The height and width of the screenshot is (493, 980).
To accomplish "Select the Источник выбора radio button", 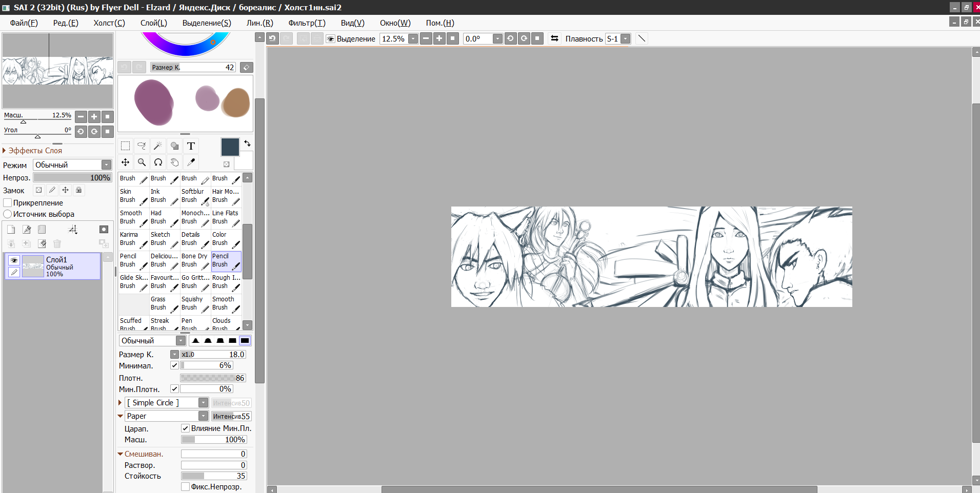I will point(8,214).
